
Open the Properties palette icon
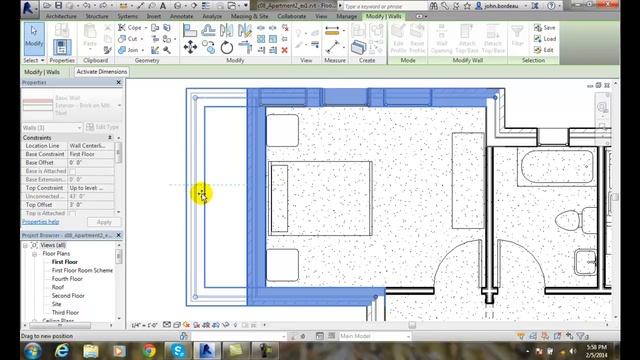pyautogui.click(x=62, y=47)
